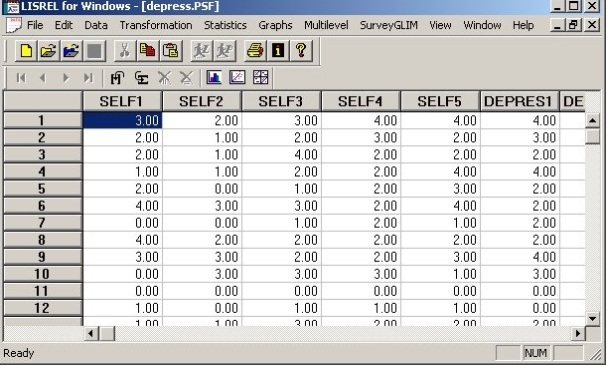Open a file using the yellow folder icon

[x=48, y=51]
